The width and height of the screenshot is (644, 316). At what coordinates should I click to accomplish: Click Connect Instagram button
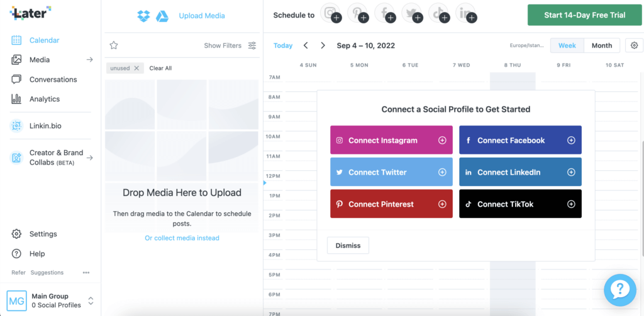391,140
